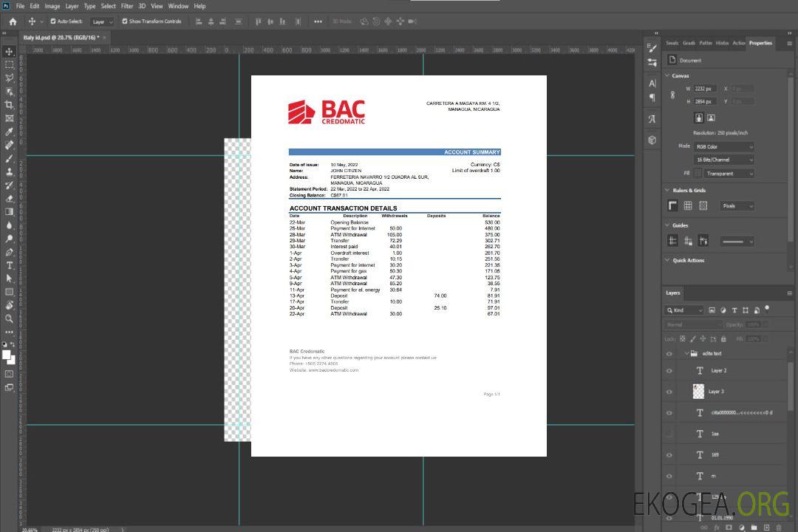Screen dimensions: 798x532
Task: Open the RGB Color mode dropdown
Action: (x=723, y=146)
